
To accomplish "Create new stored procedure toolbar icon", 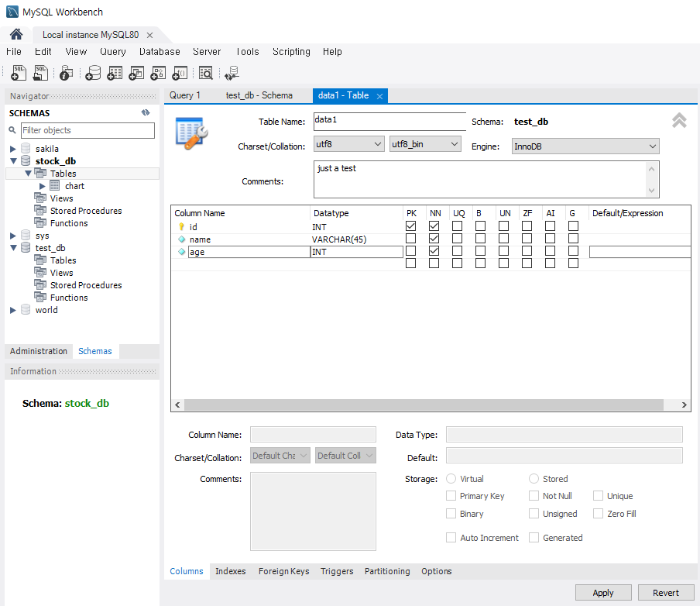I will click(x=158, y=73).
